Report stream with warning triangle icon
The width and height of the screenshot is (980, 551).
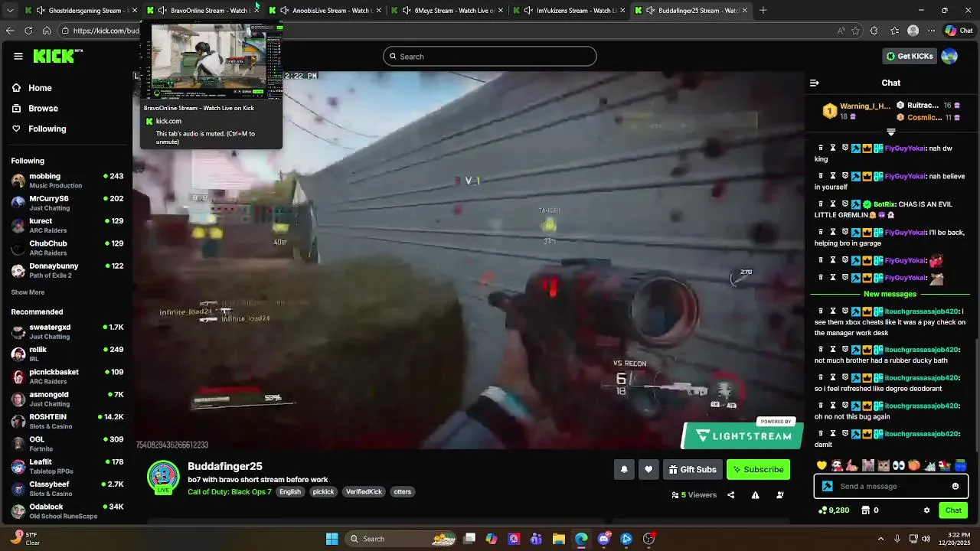coord(755,495)
